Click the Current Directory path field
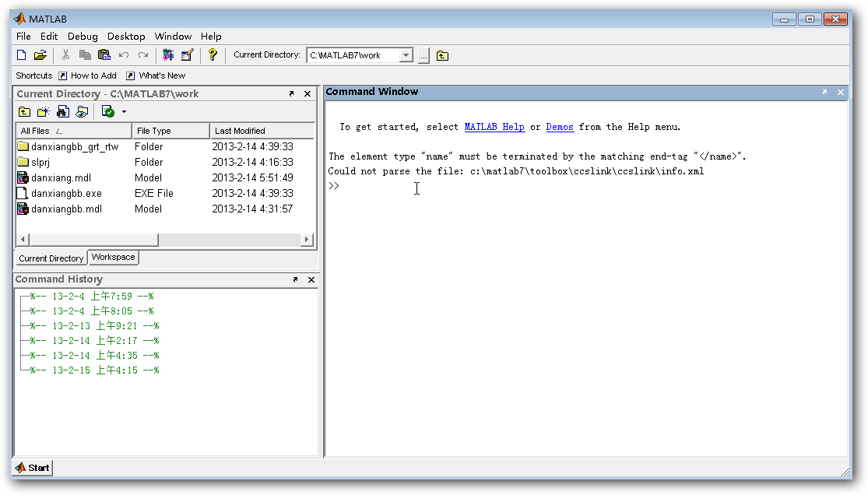The height and width of the screenshot is (495, 868). (x=353, y=55)
